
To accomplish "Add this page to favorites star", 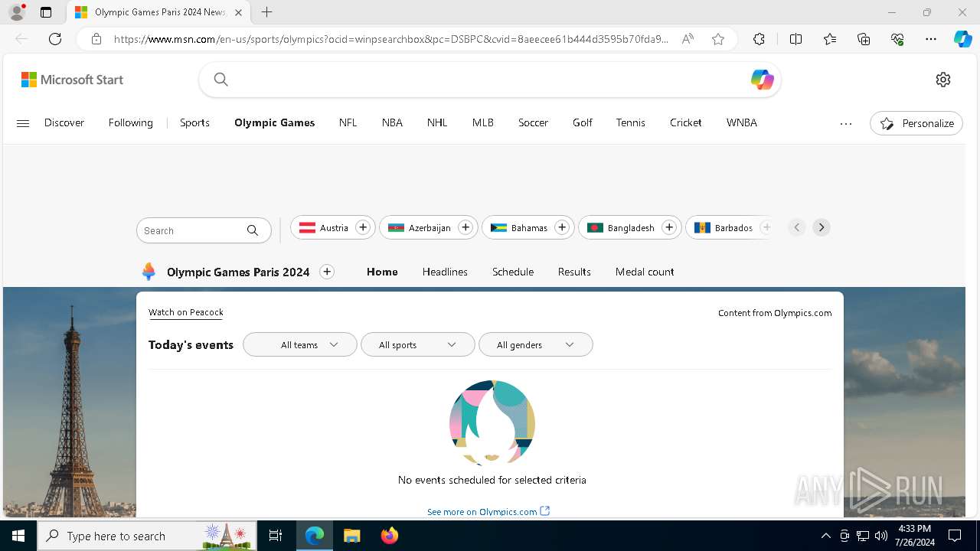I will point(718,39).
